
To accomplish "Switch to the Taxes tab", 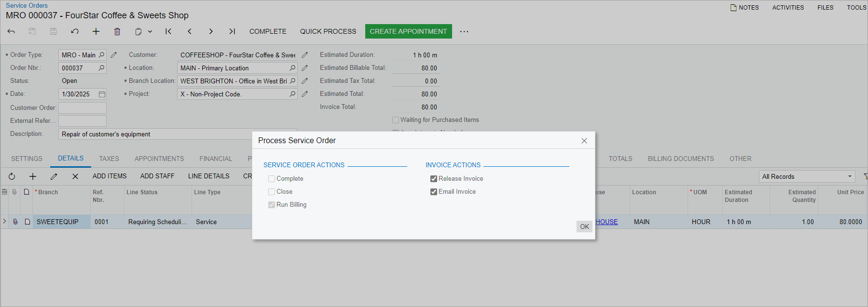I will coord(109,159).
